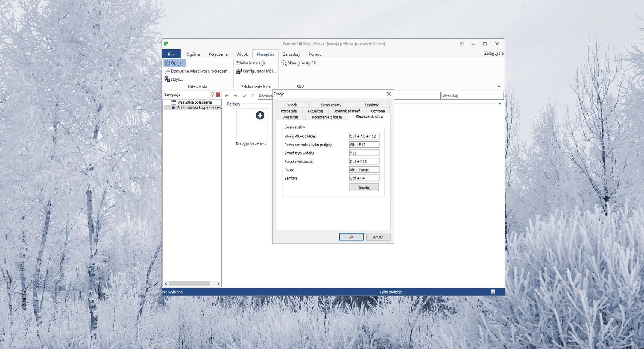Open Ochrona tab in Opcje
This screenshot has width=644, height=349.
tap(378, 111)
